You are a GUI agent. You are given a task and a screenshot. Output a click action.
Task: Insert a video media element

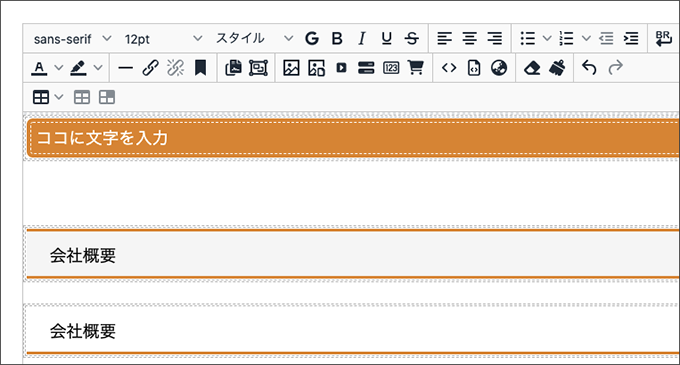point(341,68)
